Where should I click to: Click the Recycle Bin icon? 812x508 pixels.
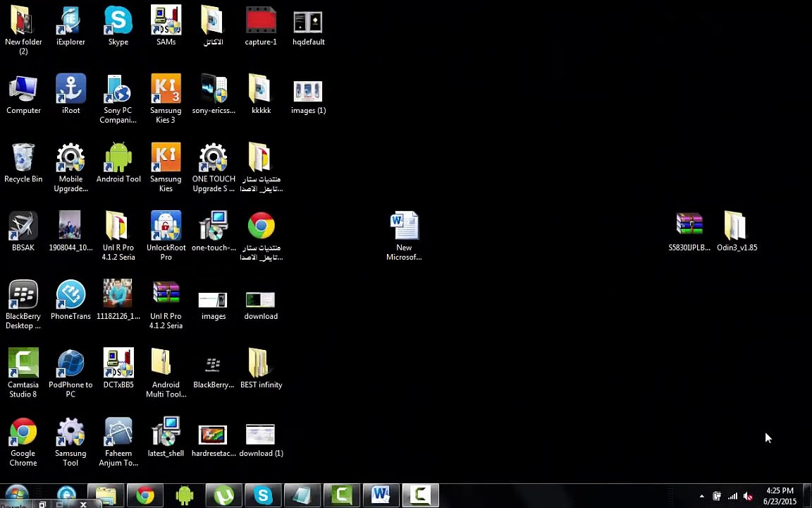click(x=23, y=163)
